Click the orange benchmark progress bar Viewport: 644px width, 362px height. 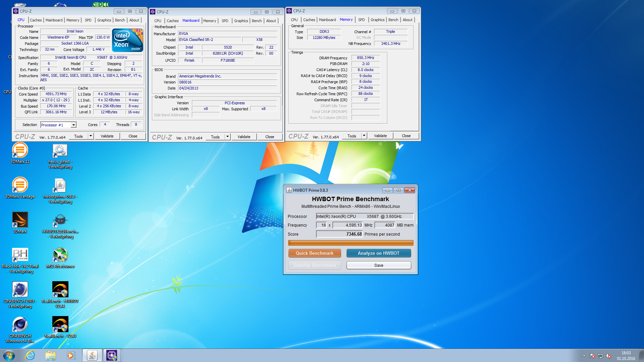pos(351,243)
